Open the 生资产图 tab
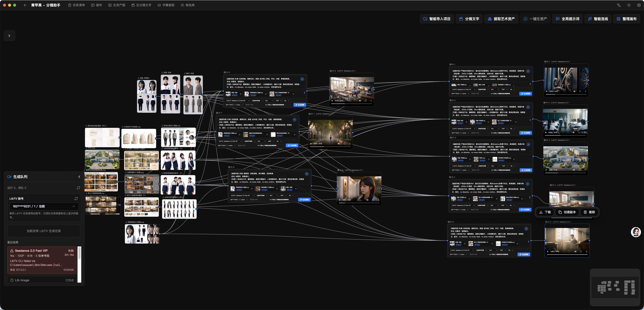 [117, 5]
